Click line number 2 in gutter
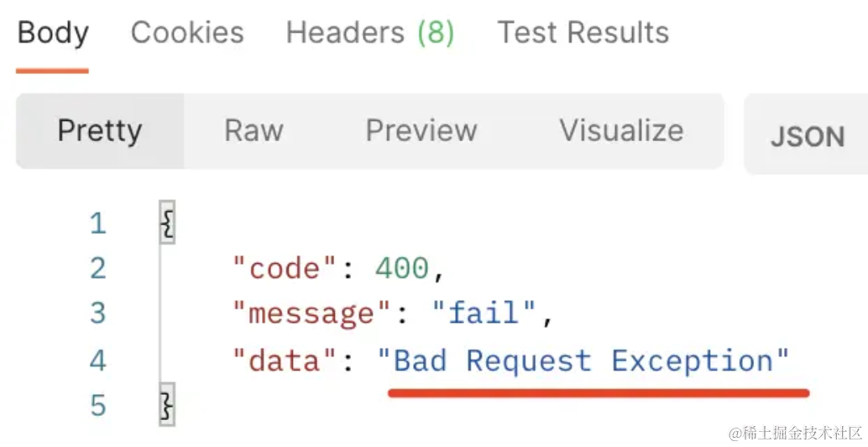 tap(98, 269)
